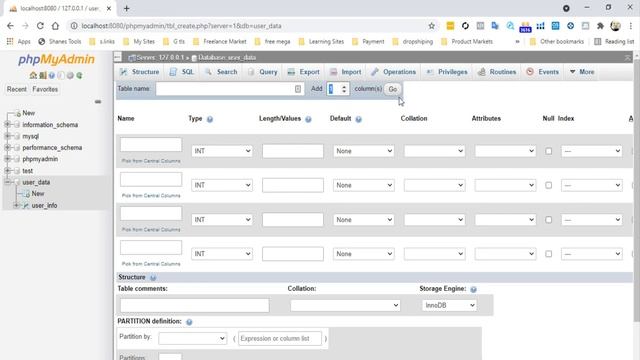Image resolution: width=640 pixels, height=360 pixels.
Task: Open navigation panel settings gear icon
Action: tap(70, 76)
